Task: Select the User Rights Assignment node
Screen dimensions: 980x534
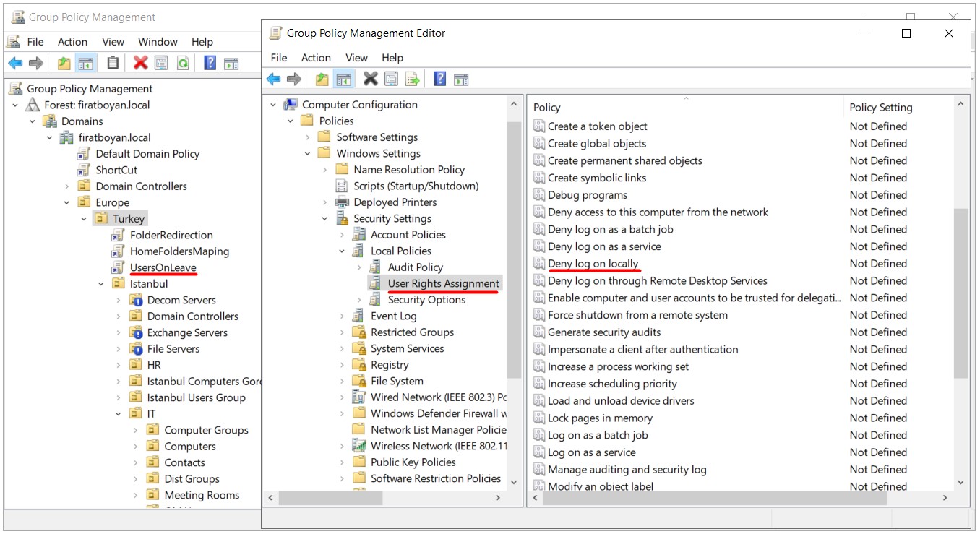Action: click(443, 283)
